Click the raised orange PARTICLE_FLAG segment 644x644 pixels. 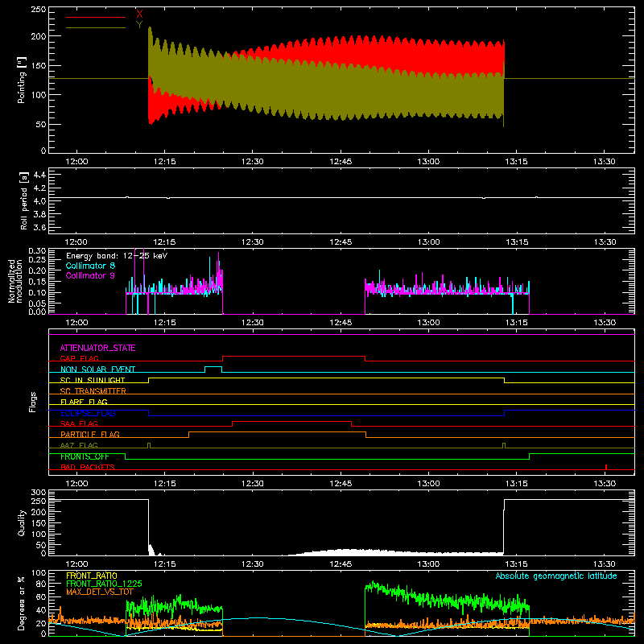(277, 432)
